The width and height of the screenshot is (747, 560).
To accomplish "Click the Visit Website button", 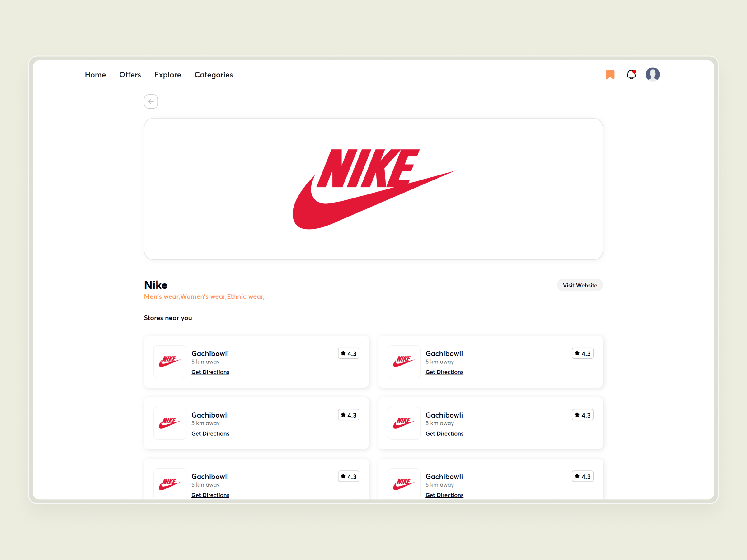I will click(x=580, y=285).
